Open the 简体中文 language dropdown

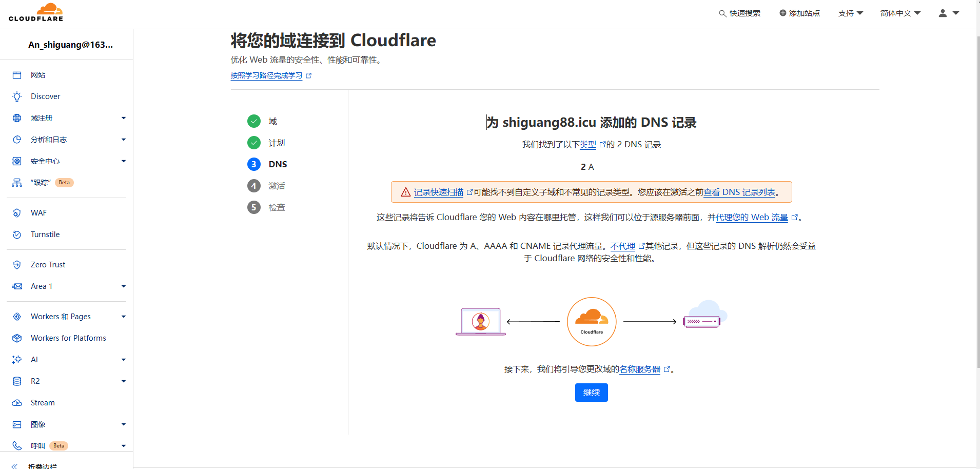pos(900,13)
